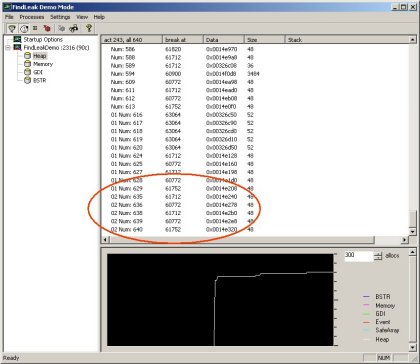Select the row Num: 594
The image size is (420, 364).
tap(255, 74)
